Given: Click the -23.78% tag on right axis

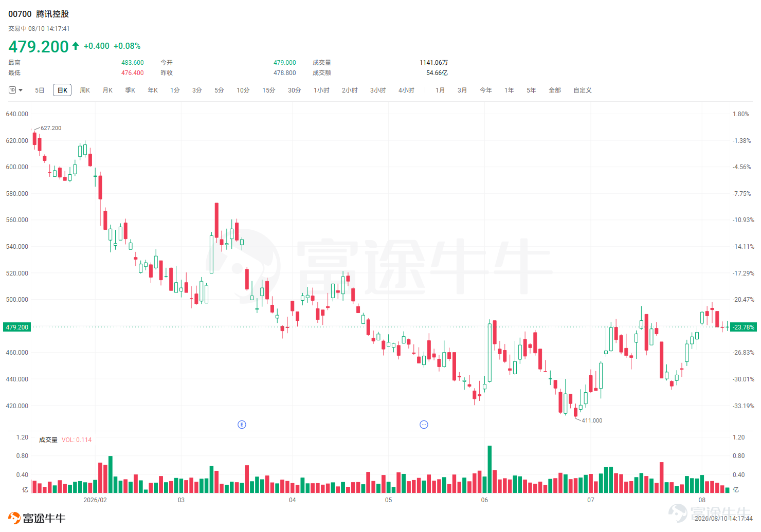Looking at the screenshot, I should pos(744,327).
